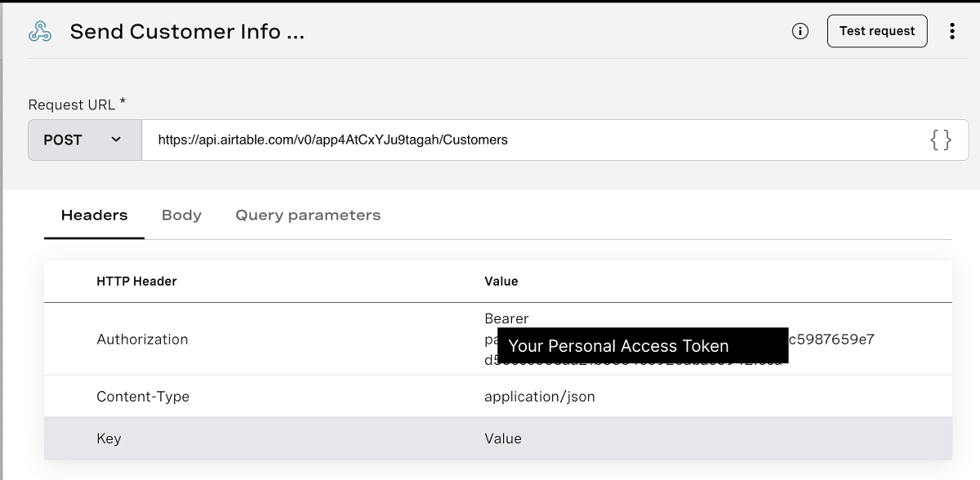980x480 pixels.
Task: Click the Value column heading
Action: pos(501,281)
